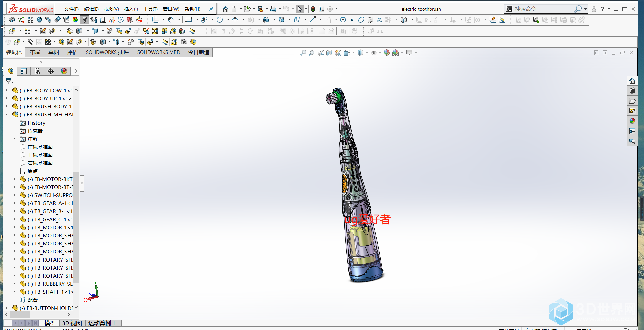Click the View Orientation cube icon
This screenshot has width=644, height=330.
(347, 53)
